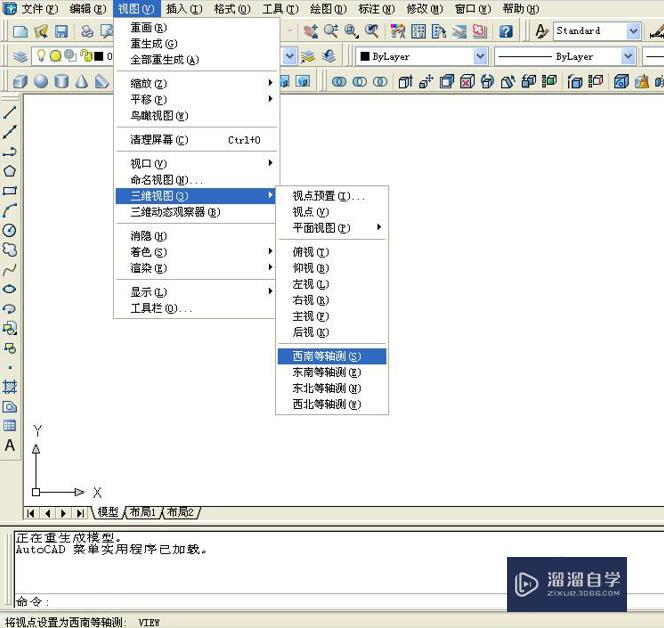Open the ByLayer color dropdown
Image resolution: width=664 pixels, height=628 pixels.
[x=480, y=56]
